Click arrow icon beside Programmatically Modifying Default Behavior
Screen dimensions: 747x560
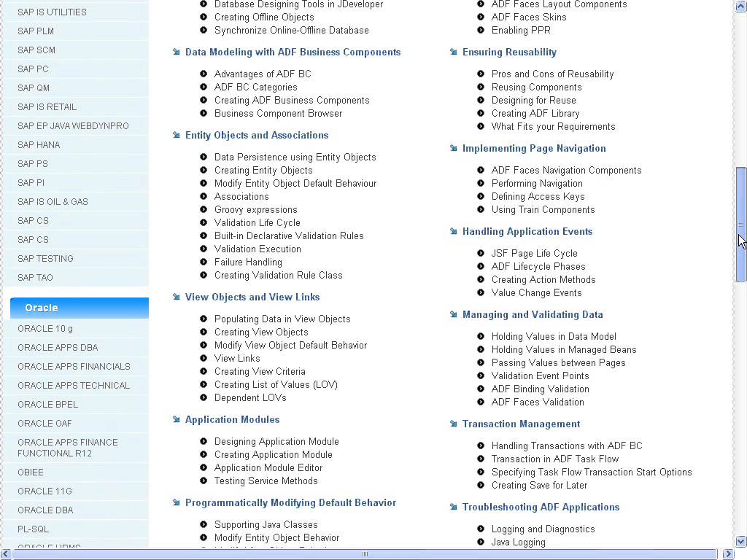coord(177,503)
